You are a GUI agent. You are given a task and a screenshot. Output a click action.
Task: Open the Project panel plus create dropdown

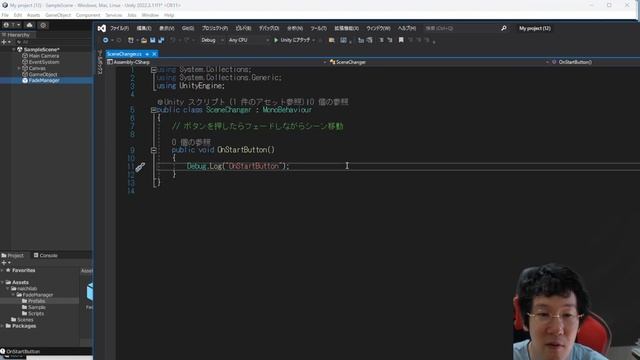pyautogui.click(x=6, y=263)
